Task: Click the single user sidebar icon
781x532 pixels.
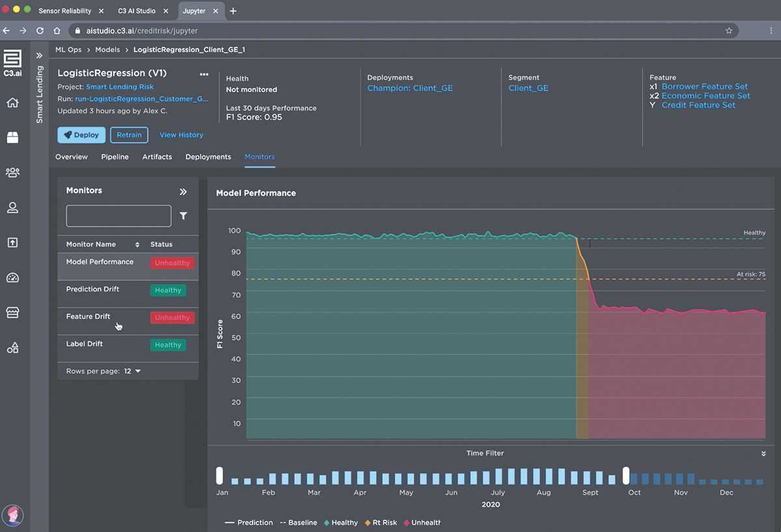Action: pyautogui.click(x=12, y=207)
